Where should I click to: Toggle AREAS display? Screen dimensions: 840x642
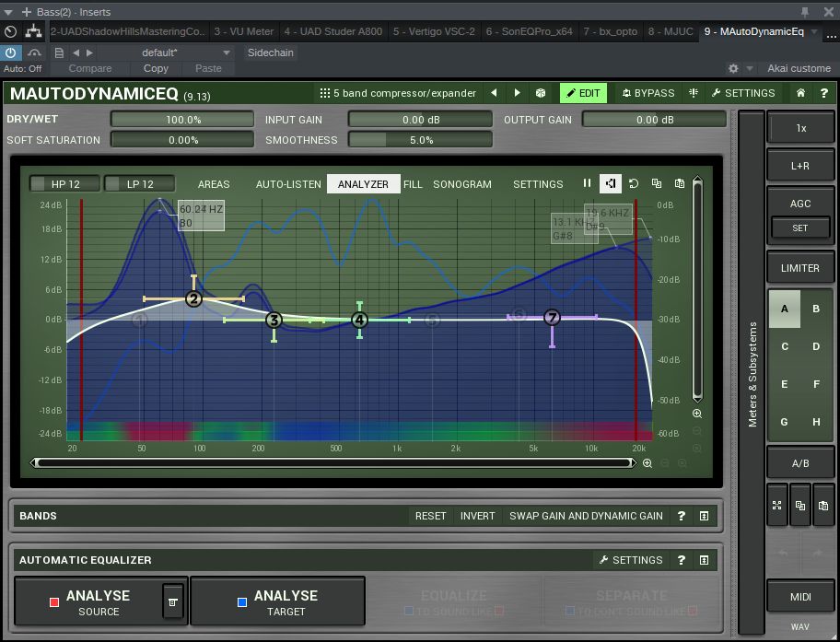click(213, 184)
